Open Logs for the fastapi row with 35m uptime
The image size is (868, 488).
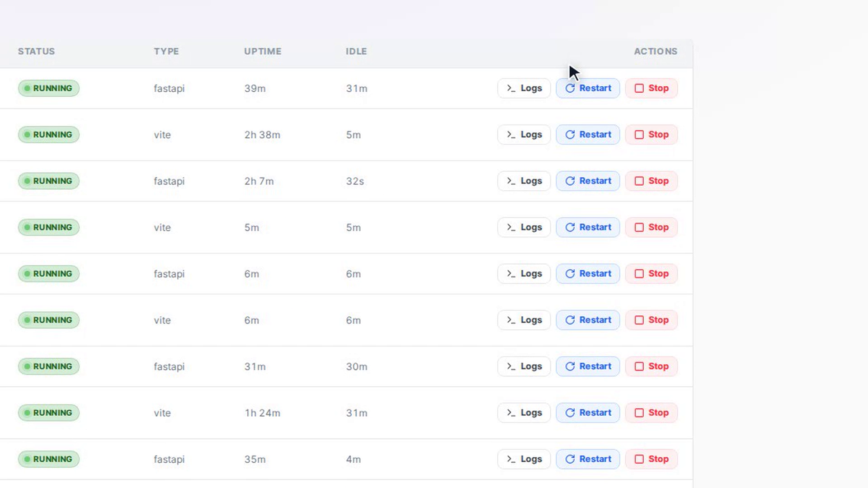524,459
